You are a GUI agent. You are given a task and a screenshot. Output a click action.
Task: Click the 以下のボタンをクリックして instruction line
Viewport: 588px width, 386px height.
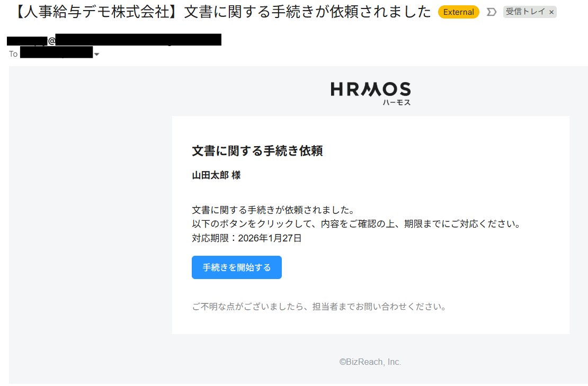(x=356, y=224)
